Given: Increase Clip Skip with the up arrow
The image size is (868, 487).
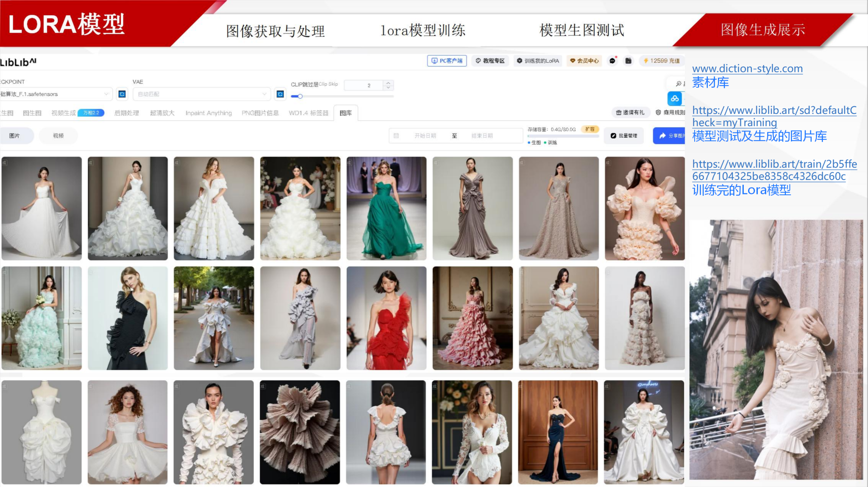Looking at the screenshot, I should click(x=388, y=83).
